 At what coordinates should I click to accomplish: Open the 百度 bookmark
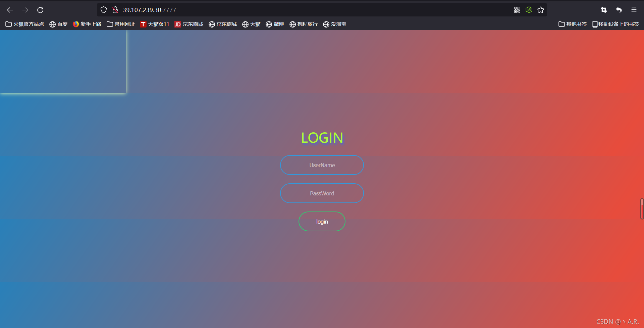[x=58, y=24]
